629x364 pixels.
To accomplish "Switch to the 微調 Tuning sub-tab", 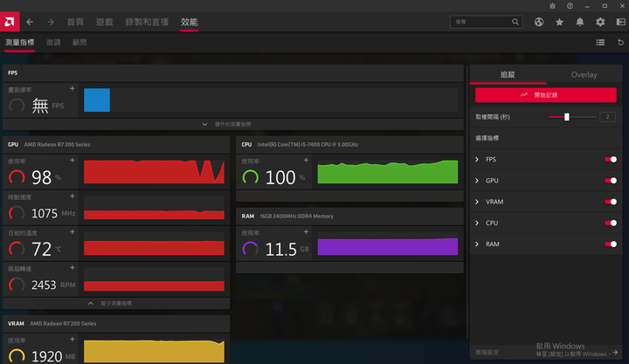I will tap(53, 43).
